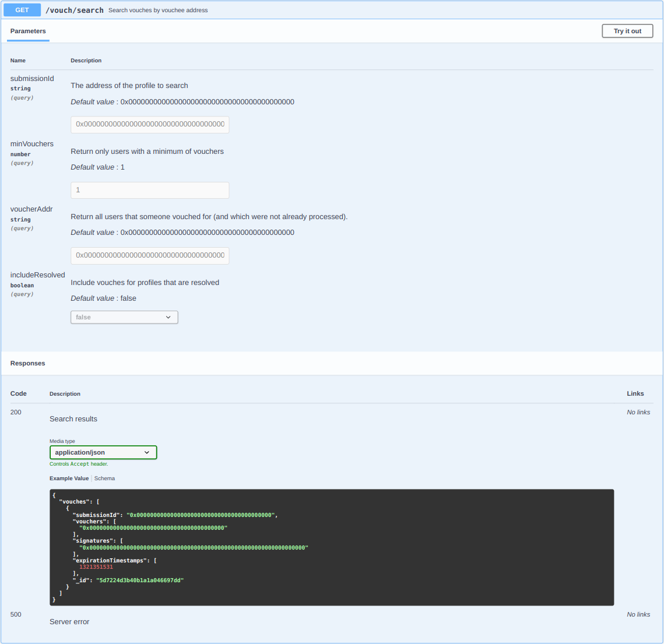Focus the minVouchers input field
This screenshot has height=644, width=664.
150,190
